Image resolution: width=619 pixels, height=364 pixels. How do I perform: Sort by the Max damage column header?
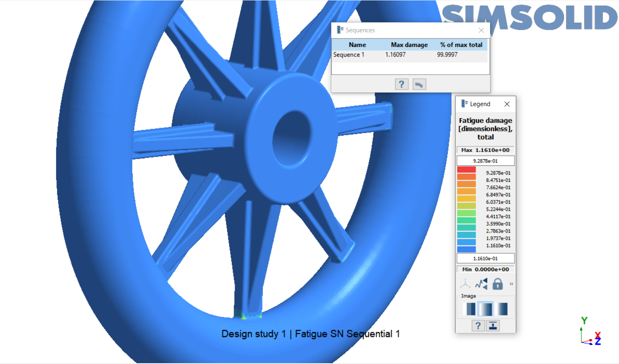click(x=409, y=45)
